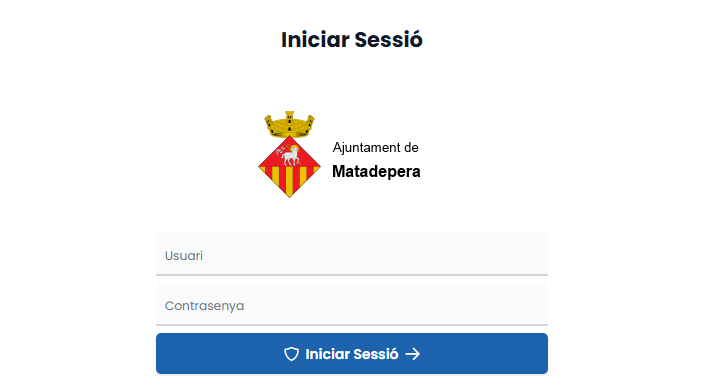Select the Usuari input field
Image resolution: width=706 pixels, height=387 pixels.
click(352, 255)
